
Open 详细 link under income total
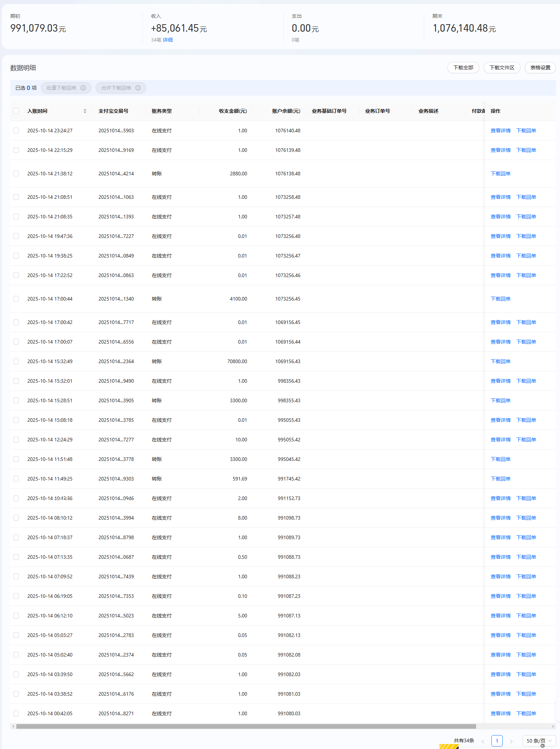(x=168, y=40)
